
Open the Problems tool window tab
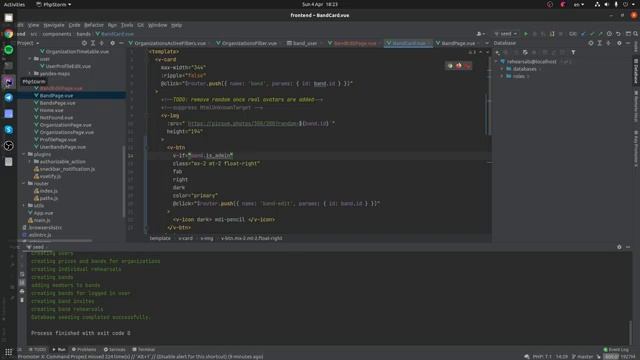tap(84, 349)
